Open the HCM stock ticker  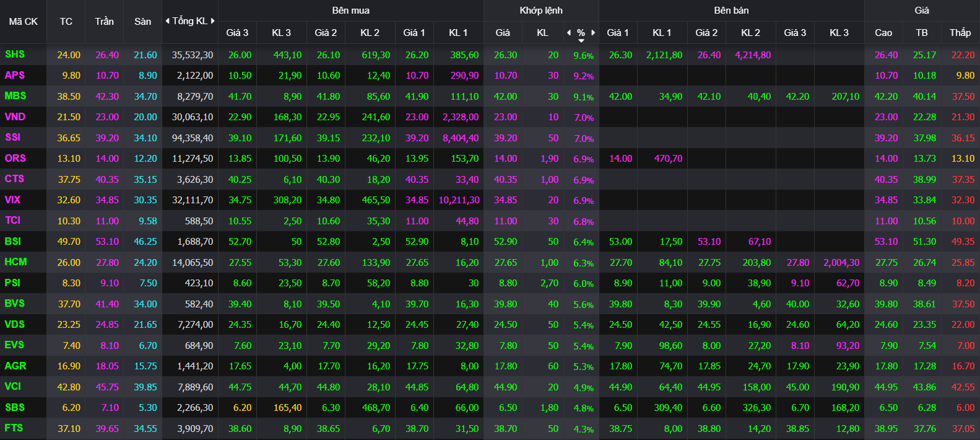tap(16, 262)
